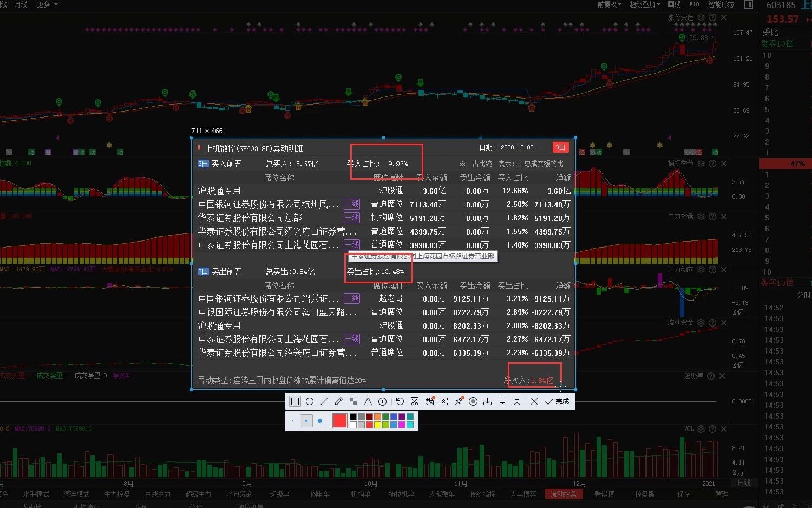Toggle the red 3日 button beside date
Image resolution: width=812 pixels, height=508 pixels.
[x=560, y=147]
